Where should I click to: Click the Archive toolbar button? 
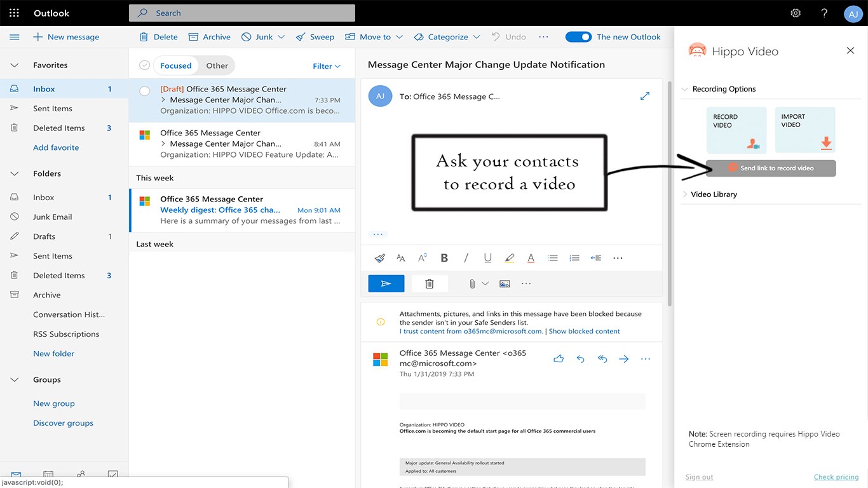coord(210,37)
